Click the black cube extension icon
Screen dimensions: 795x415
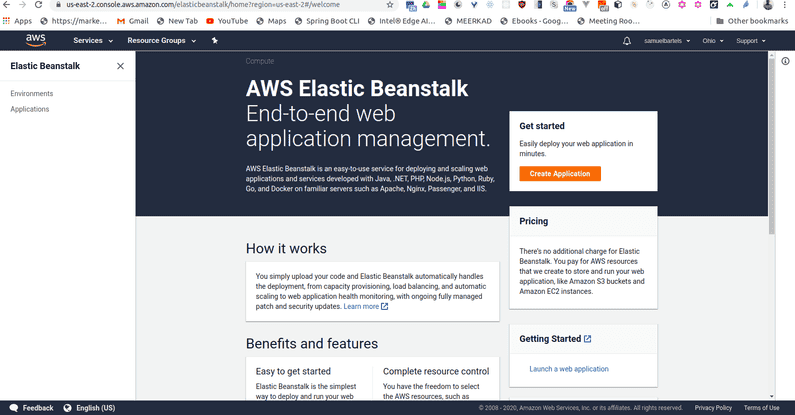[618, 5]
